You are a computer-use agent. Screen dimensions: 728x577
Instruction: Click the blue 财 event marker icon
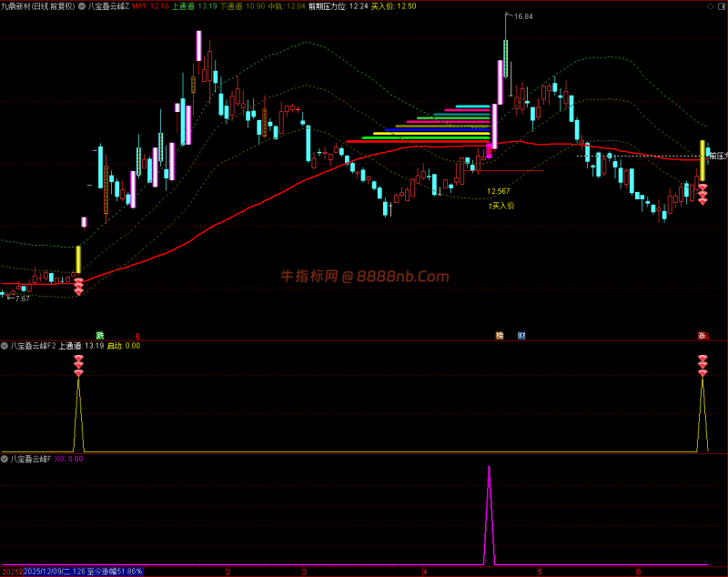[x=521, y=335]
